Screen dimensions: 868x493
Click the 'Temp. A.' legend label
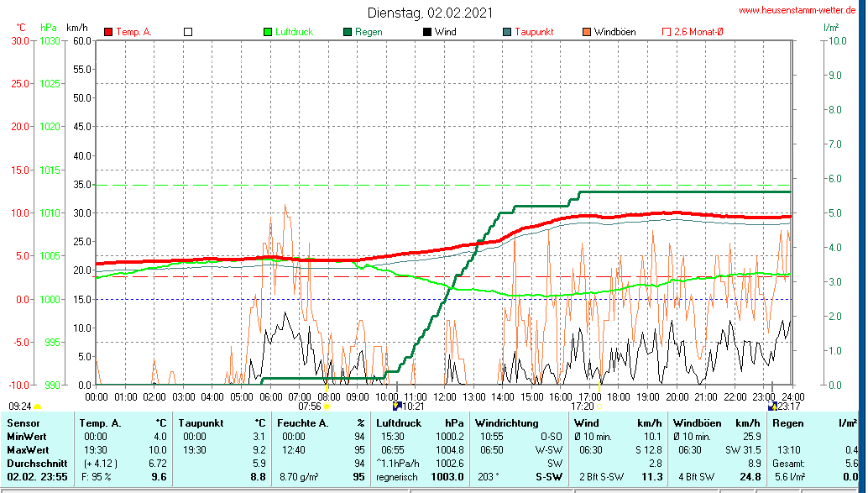click(x=133, y=32)
